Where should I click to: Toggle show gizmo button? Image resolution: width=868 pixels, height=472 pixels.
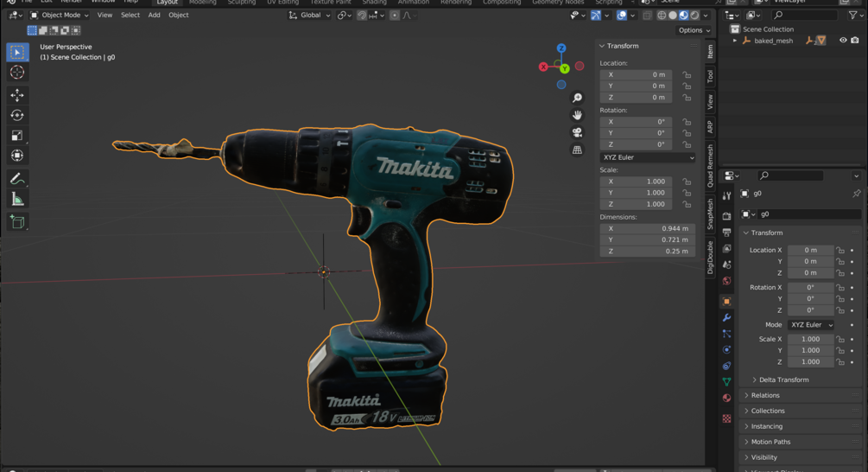[596, 16]
